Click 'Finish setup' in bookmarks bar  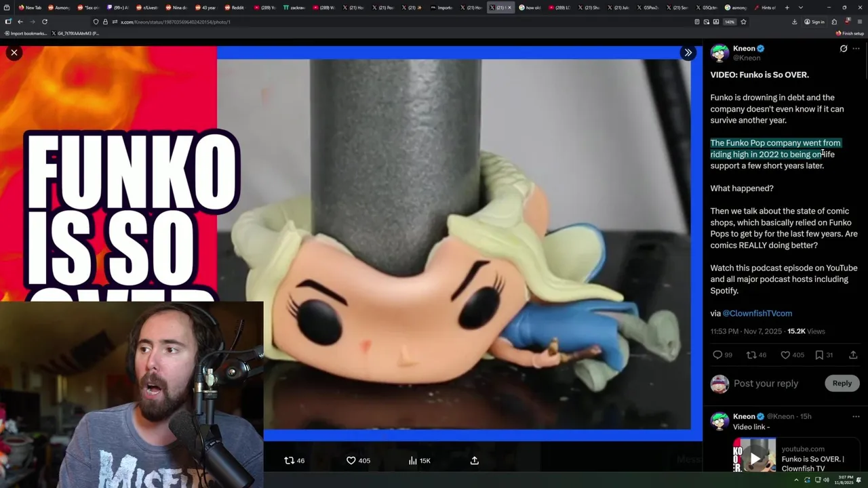(850, 33)
